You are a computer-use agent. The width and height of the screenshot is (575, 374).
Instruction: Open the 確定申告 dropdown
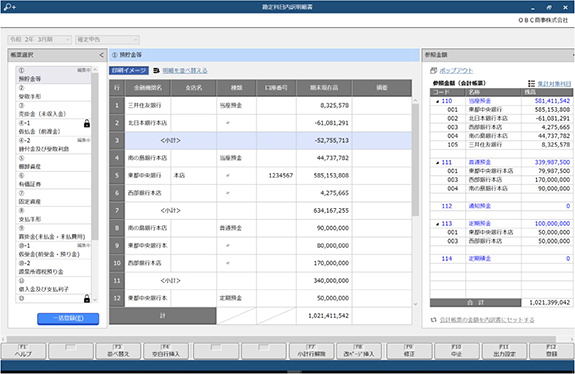coord(107,40)
